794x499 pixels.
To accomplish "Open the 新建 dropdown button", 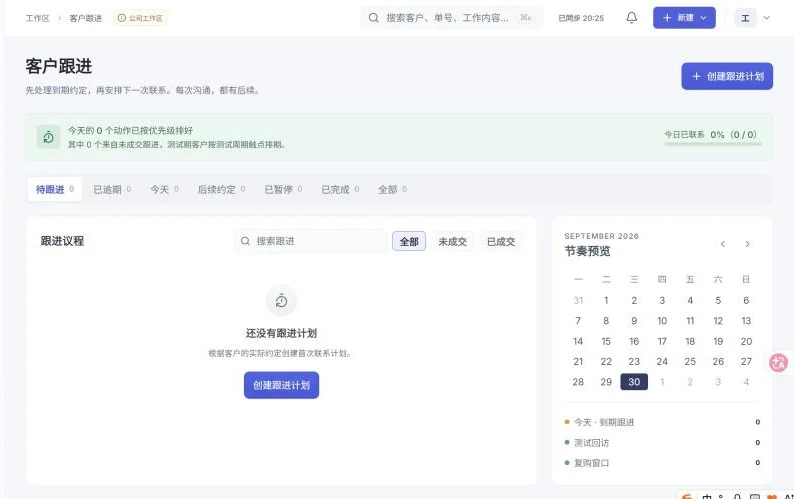I will tap(684, 18).
